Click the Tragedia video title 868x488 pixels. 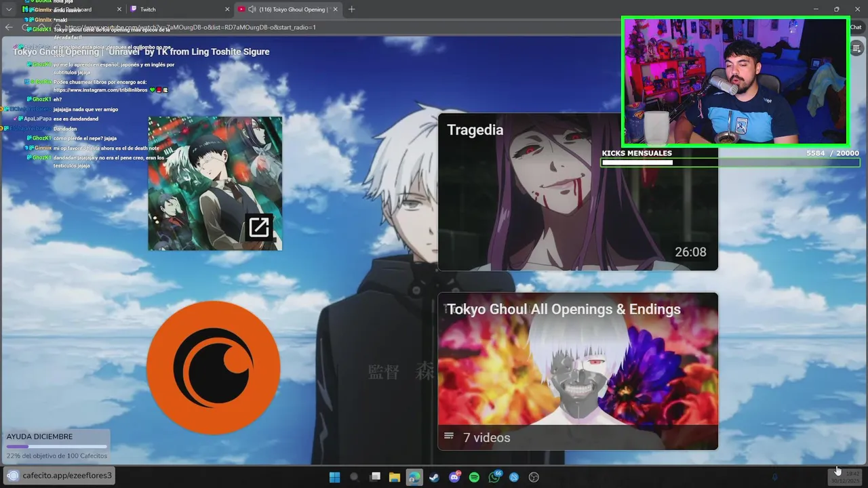(475, 130)
